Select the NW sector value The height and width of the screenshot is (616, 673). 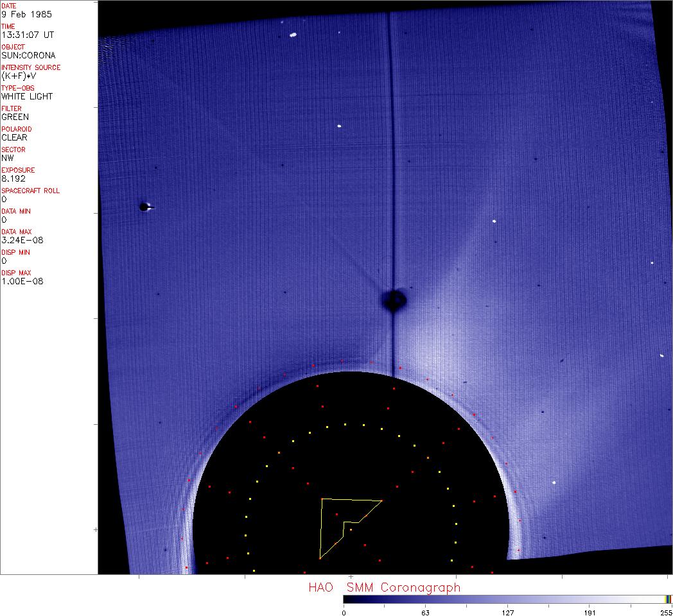[x=7, y=158]
